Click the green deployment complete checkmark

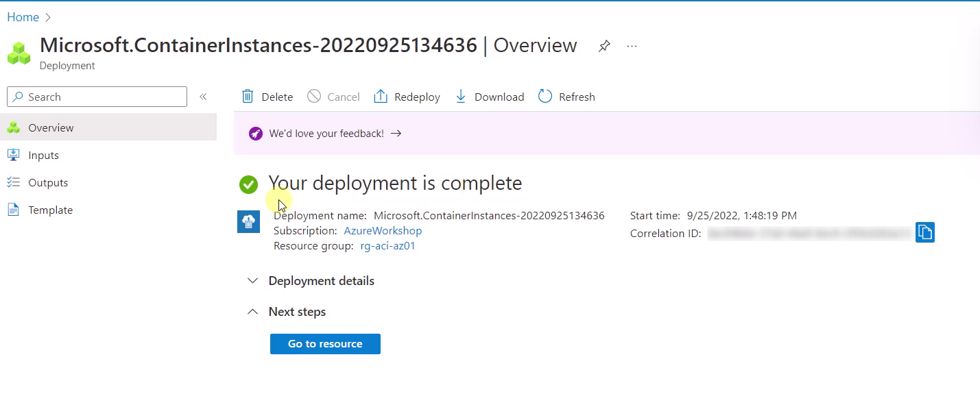[x=248, y=184]
